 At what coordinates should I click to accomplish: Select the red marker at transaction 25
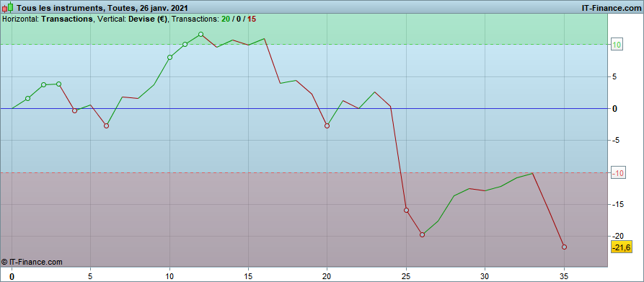click(x=406, y=210)
